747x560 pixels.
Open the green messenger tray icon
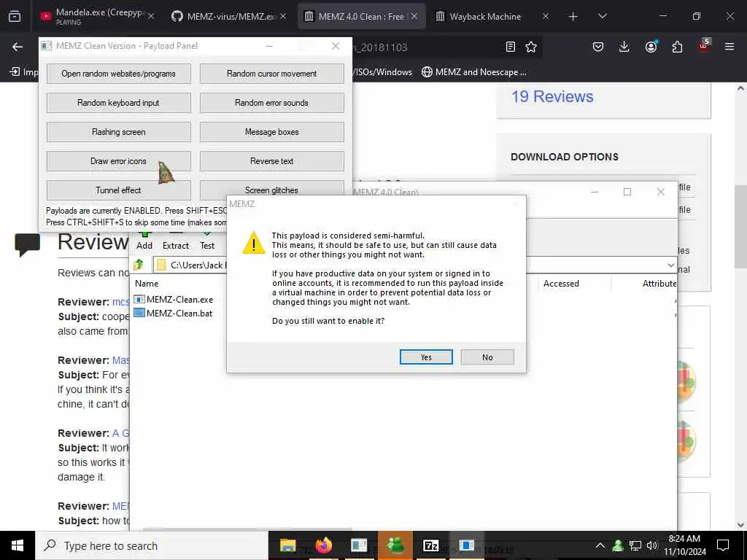pos(618,545)
